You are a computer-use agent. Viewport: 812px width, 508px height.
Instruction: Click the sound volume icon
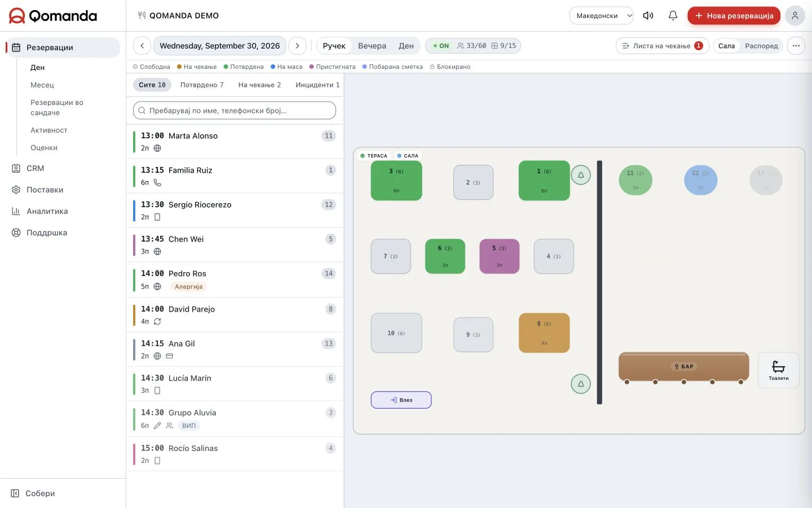click(648, 16)
